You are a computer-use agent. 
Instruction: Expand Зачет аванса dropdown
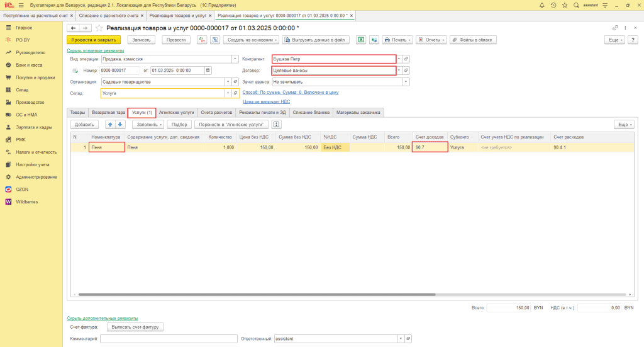click(x=406, y=82)
